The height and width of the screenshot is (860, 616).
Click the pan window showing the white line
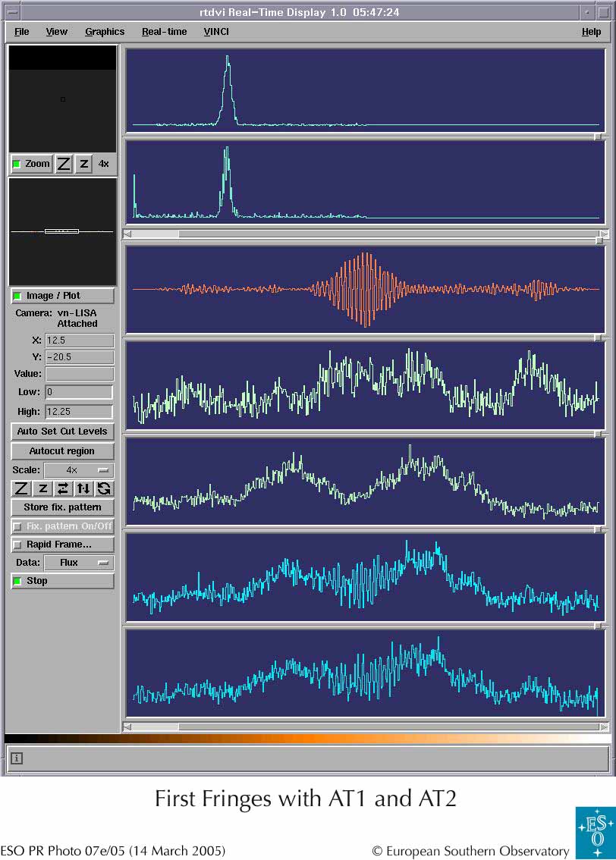(x=62, y=231)
